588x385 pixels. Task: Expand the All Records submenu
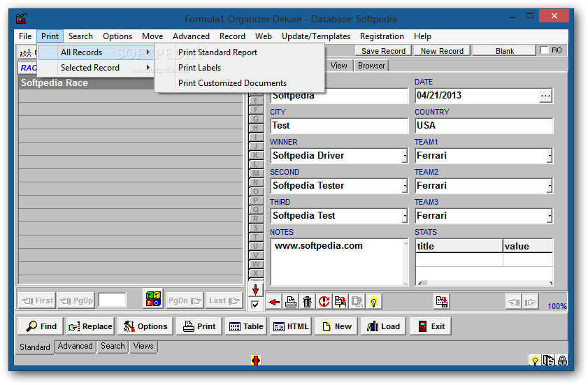[x=96, y=52]
